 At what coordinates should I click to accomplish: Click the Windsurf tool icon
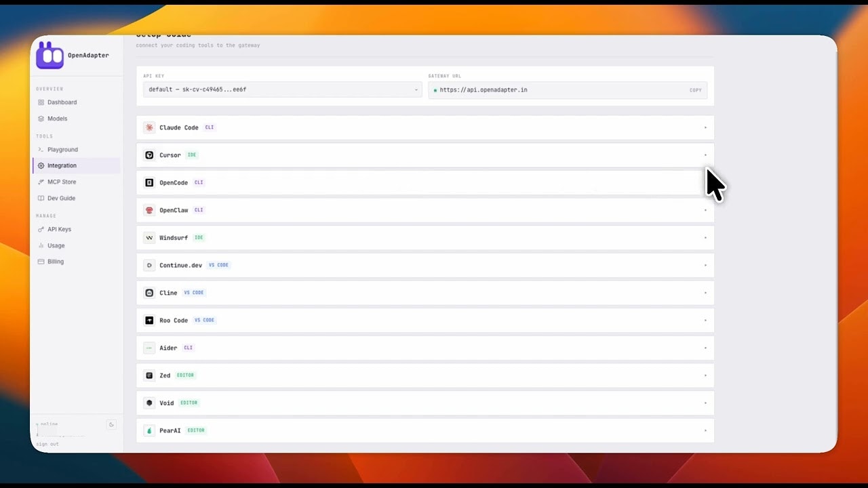149,238
